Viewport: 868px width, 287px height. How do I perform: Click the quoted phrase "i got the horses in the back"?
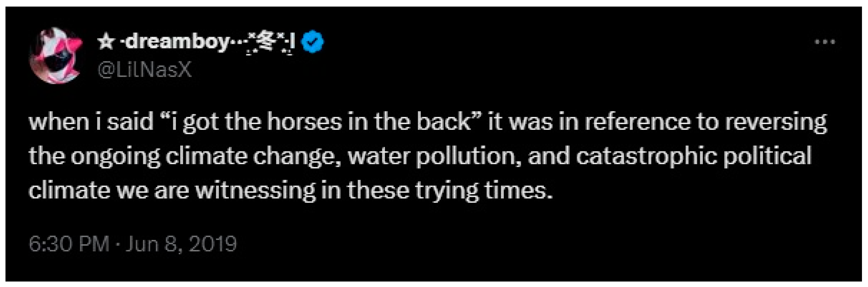click(320, 122)
